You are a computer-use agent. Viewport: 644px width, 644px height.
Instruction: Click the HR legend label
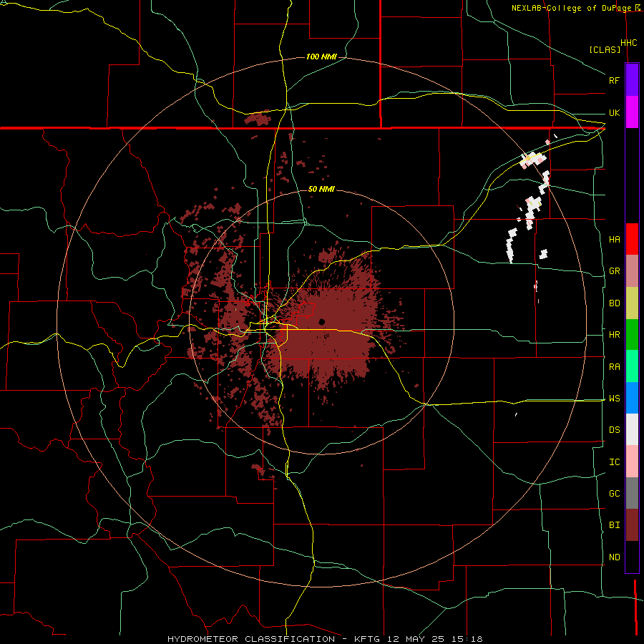tap(614, 335)
